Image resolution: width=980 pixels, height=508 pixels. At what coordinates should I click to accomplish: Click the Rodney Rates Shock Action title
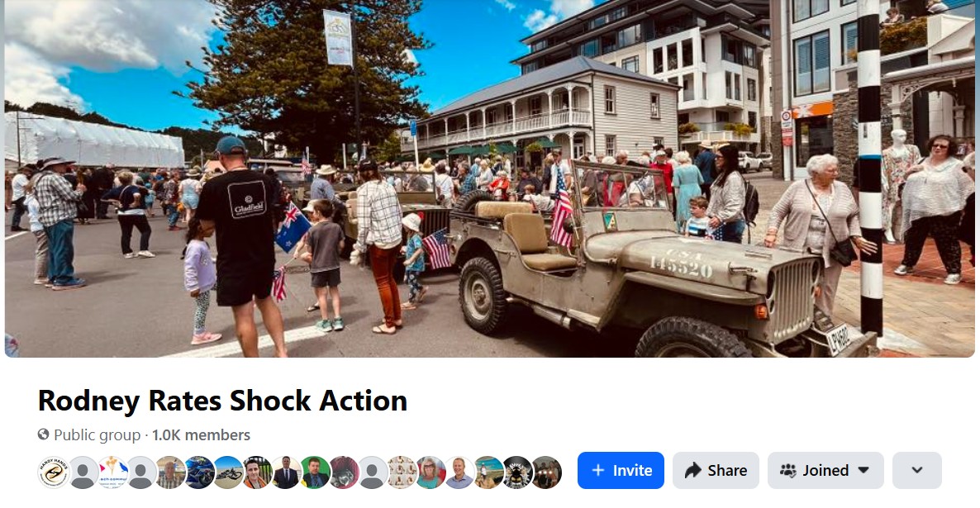222,401
